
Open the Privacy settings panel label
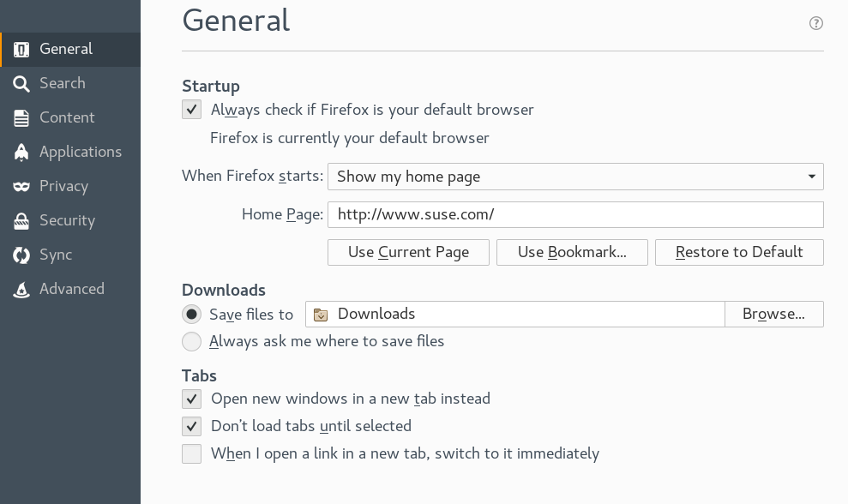coord(63,186)
